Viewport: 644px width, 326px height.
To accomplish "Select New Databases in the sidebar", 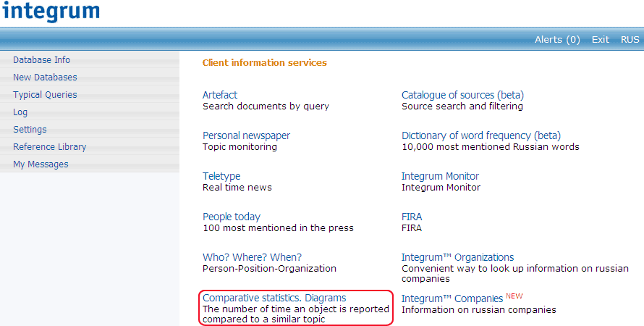I will pyautogui.click(x=45, y=78).
